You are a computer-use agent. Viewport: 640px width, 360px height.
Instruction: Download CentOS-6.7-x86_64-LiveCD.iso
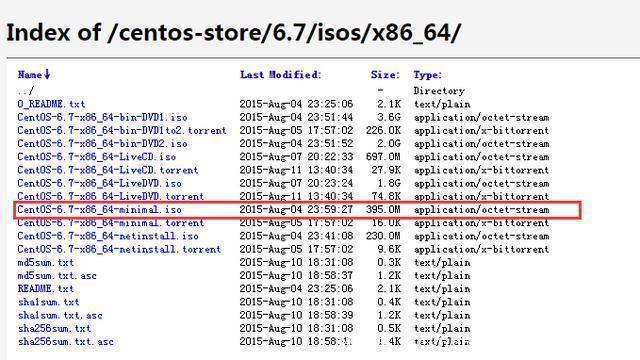(97, 157)
